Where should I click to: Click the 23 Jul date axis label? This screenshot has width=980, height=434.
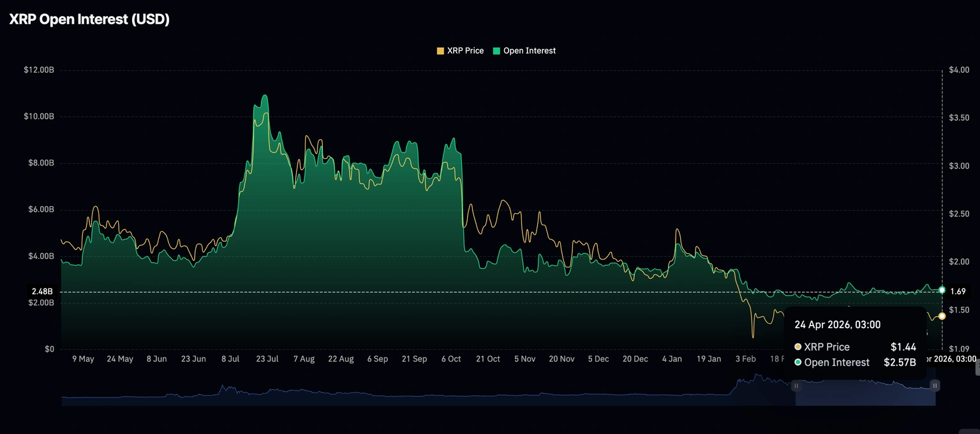(267, 359)
